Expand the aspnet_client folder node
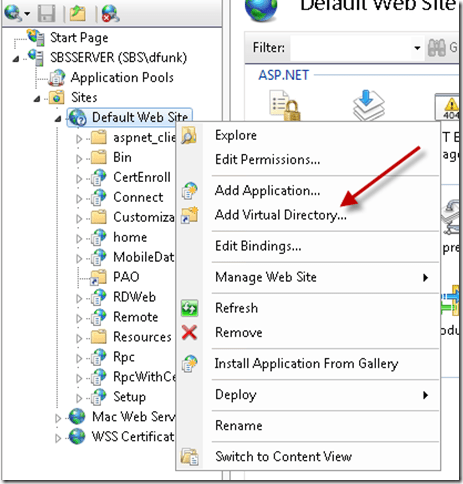The height and width of the screenshot is (484, 463). click(79, 138)
